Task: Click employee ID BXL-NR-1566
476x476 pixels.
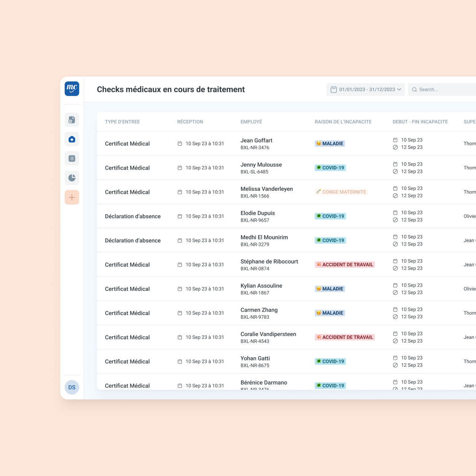Action: [255, 196]
